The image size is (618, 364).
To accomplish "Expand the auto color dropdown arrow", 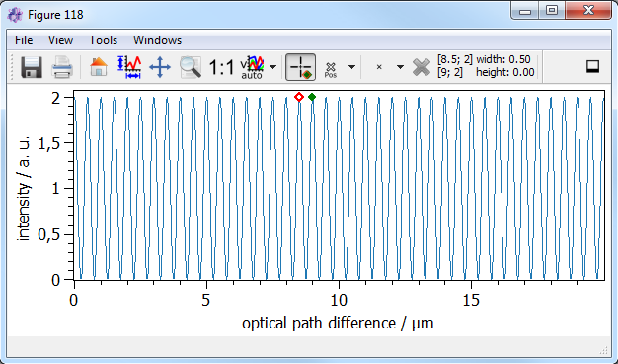I will tap(272, 67).
